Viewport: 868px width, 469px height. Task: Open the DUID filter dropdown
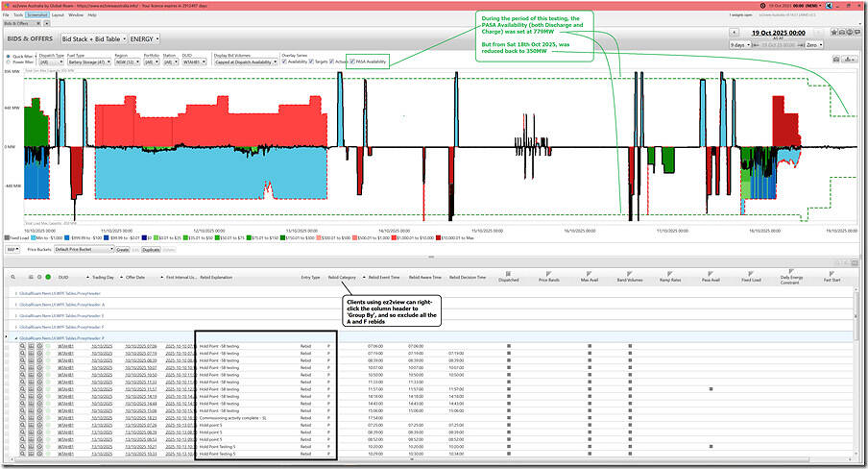[x=194, y=62]
